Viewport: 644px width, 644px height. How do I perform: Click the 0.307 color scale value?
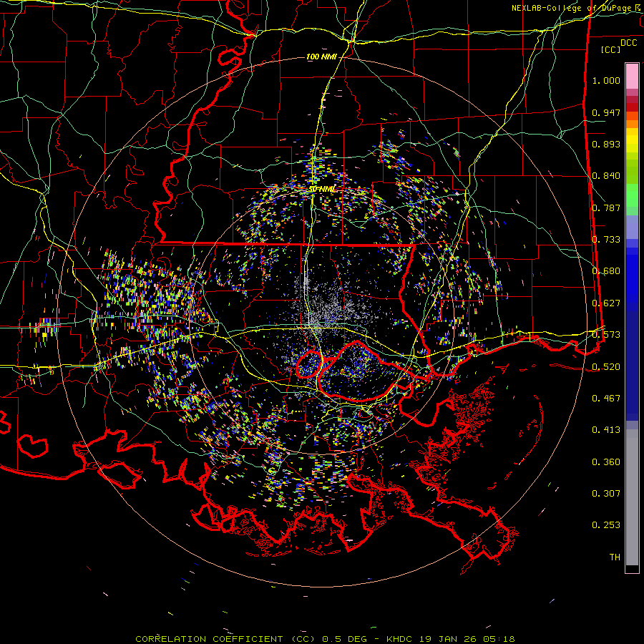[x=606, y=494]
